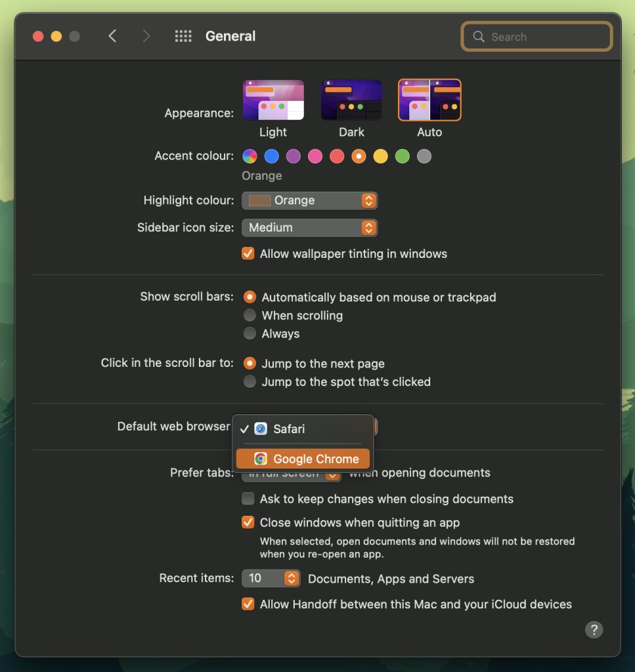Open the grid view icon in the toolbar
Viewport: 635px width, 672px height.
pos(183,36)
